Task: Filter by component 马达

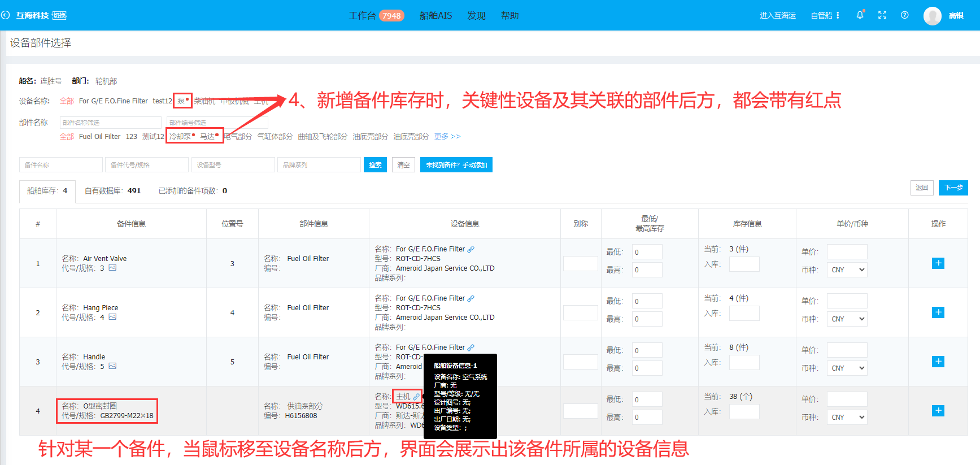Action: coord(207,137)
